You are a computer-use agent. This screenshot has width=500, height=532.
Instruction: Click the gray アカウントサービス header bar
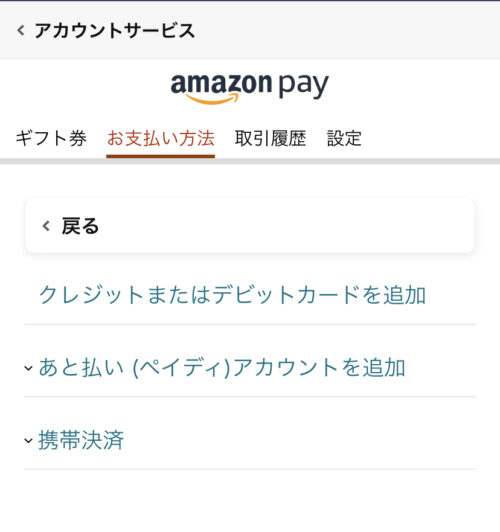click(250, 30)
